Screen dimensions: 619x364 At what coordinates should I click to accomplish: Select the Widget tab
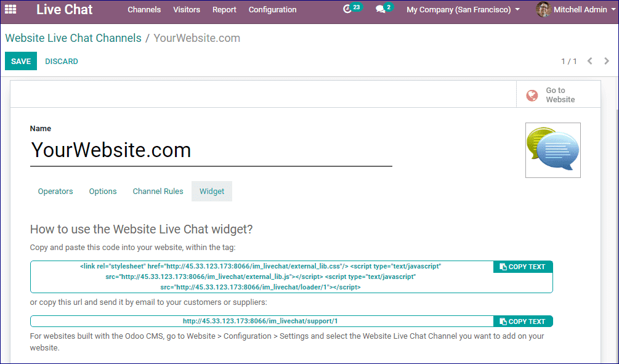212,192
